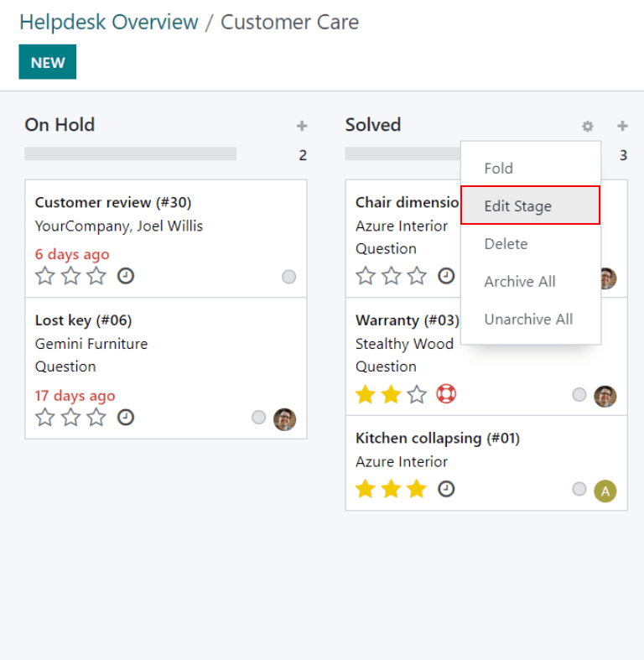Toggle third star on Warranty ticket
Screen dimensions: 644x660
click(x=417, y=394)
